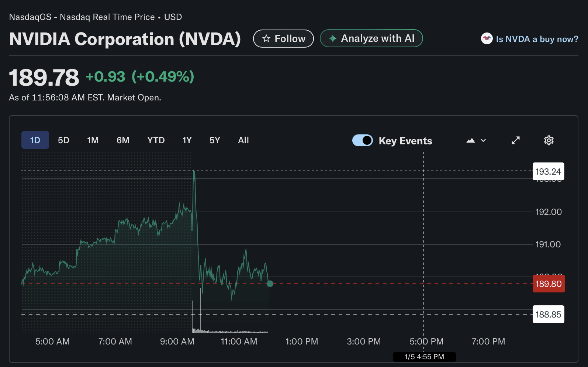Select the YTD chart range
Image resolution: width=588 pixels, height=367 pixels.
point(156,140)
